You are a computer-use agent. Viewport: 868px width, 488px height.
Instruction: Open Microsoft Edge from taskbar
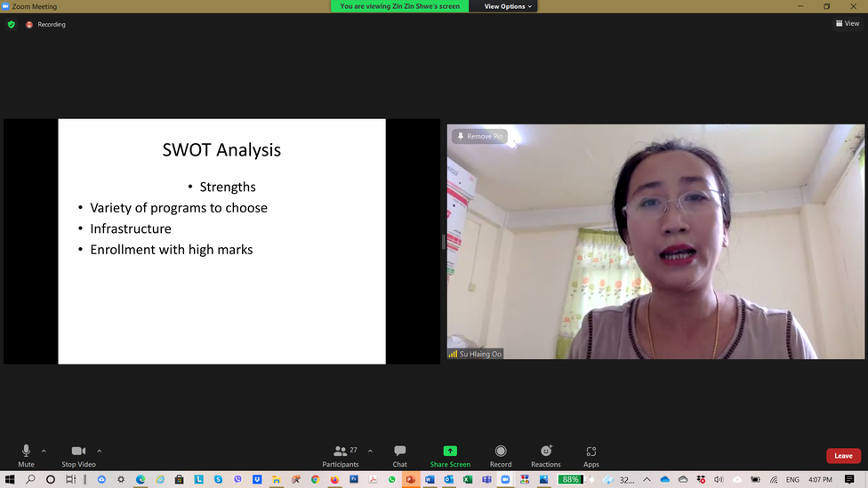pos(141,480)
